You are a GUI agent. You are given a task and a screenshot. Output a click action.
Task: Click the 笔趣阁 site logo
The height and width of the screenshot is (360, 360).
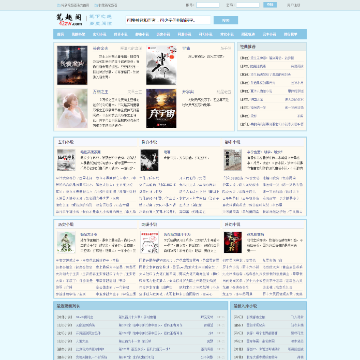coord(69,20)
